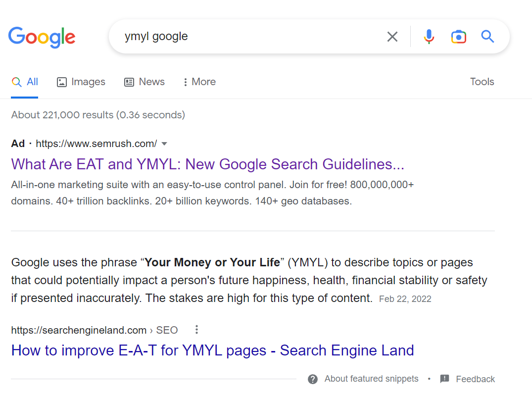Click the Ad label next to semrush
Image resolution: width=532 pixels, height=400 pixels.
tap(18, 144)
